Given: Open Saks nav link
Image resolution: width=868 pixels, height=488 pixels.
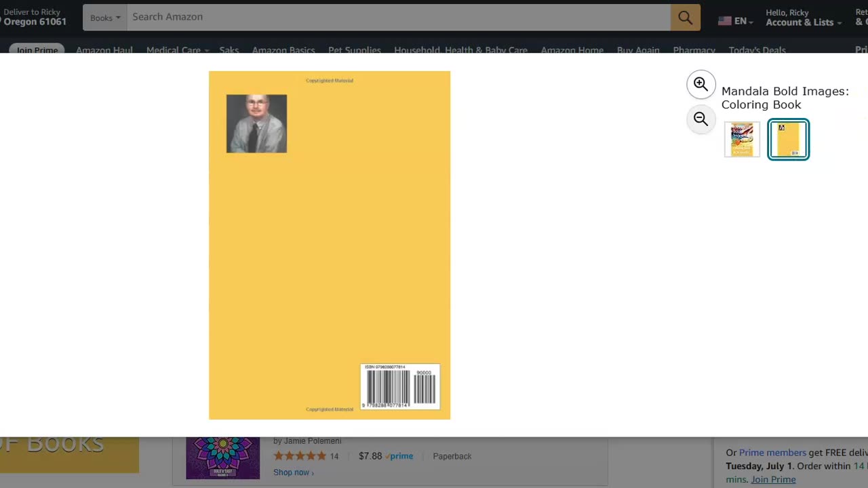Looking at the screenshot, I should (x=229, y=50).
